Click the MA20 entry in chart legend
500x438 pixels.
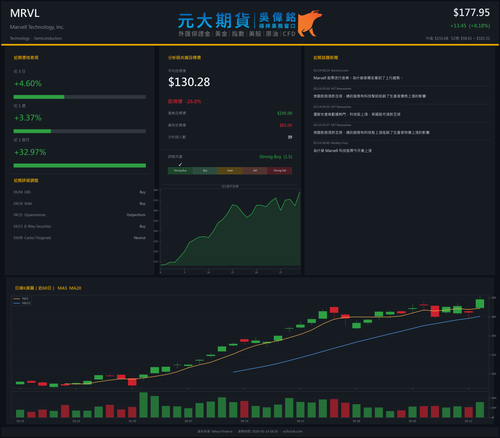click(22, 303)
